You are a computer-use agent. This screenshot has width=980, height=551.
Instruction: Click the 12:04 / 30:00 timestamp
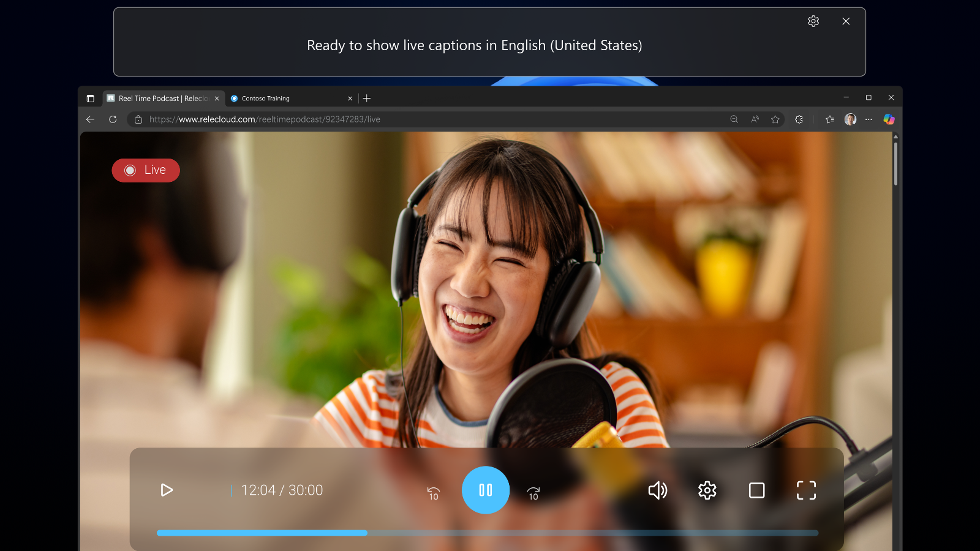coord(282,490)
